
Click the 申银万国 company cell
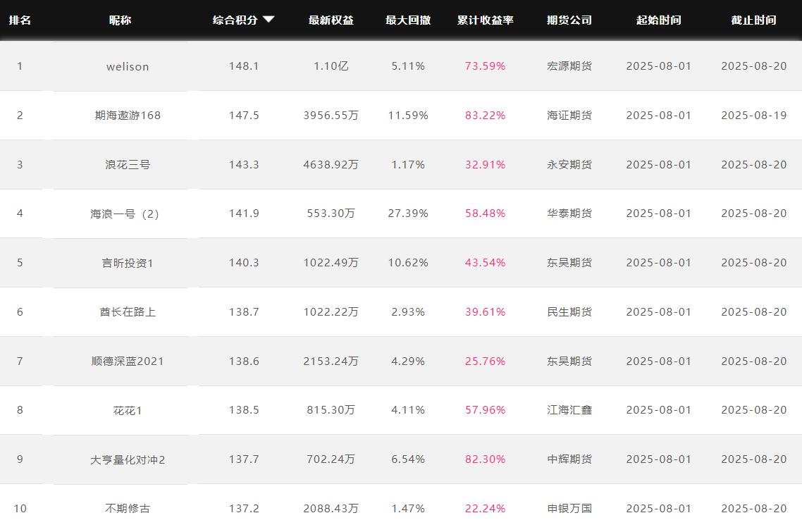click(569, 509)
